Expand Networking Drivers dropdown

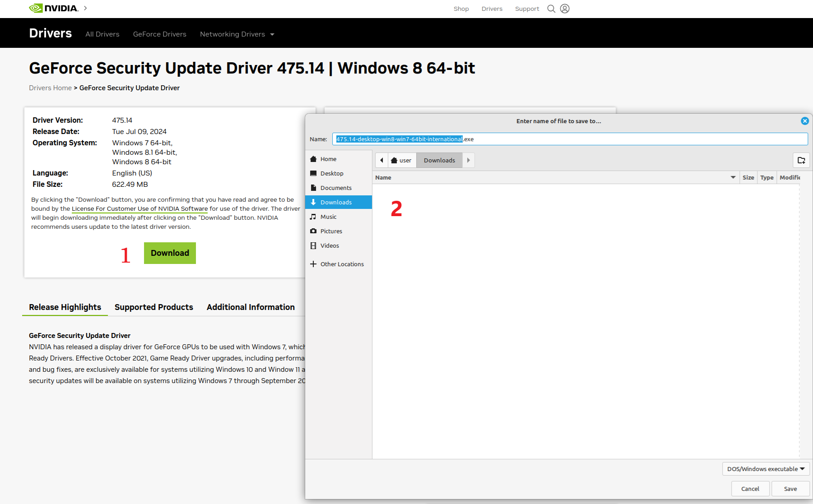(x=237, y=34)
